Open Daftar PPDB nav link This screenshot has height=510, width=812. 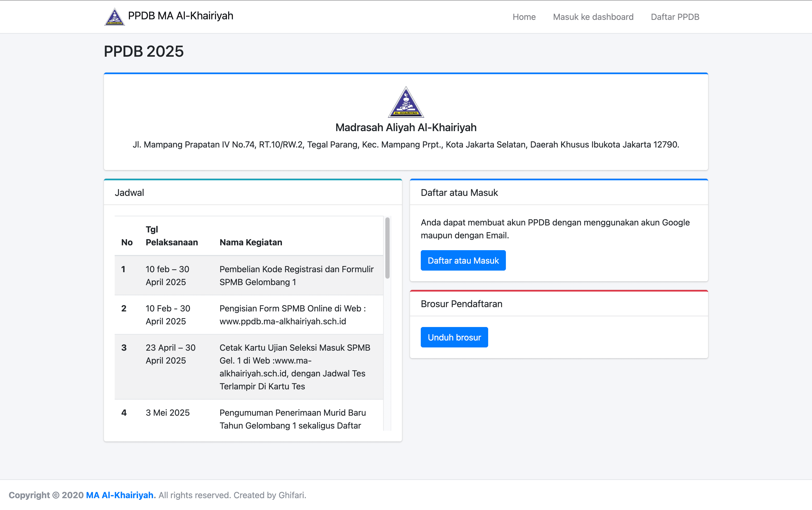675,17
